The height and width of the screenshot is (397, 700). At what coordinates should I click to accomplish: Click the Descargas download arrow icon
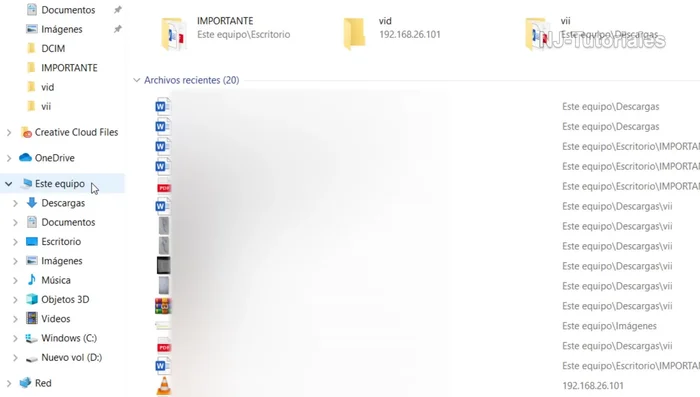pyautogui.click(x=32, y=203)
